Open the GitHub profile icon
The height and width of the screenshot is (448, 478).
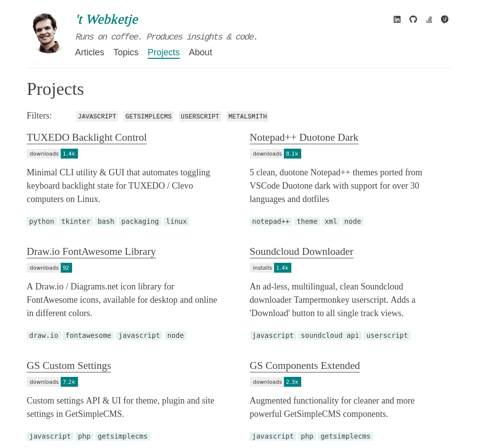point(413,19)
